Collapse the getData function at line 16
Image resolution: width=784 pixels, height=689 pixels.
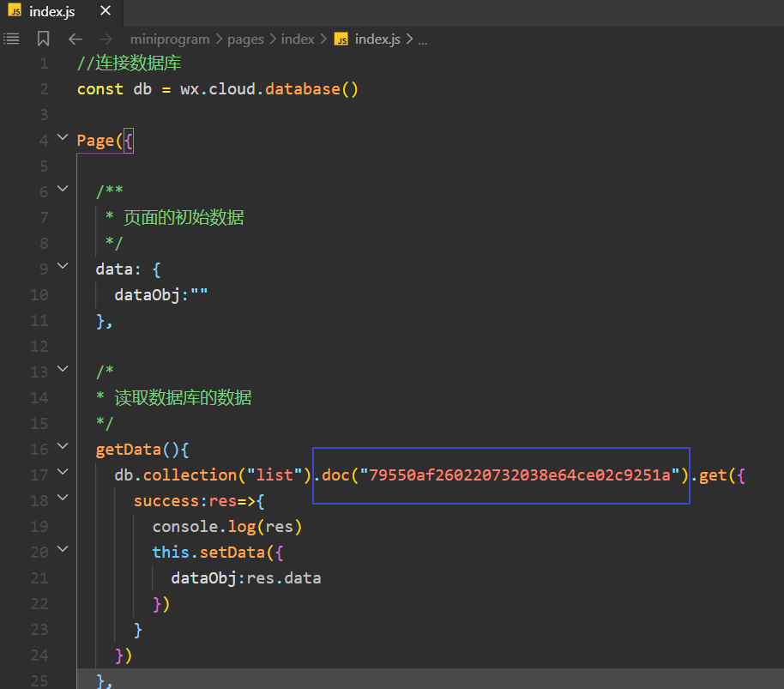coord(63,445)
